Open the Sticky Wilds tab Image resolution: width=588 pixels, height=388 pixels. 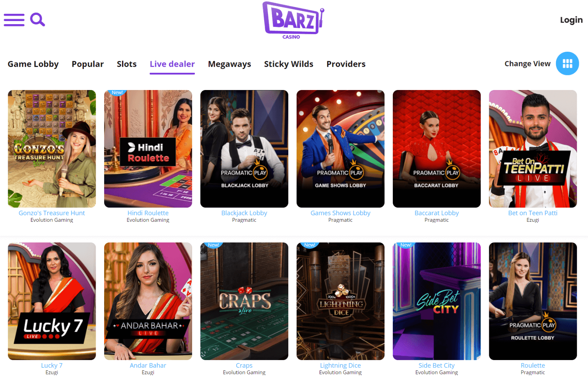click(289, 64)
